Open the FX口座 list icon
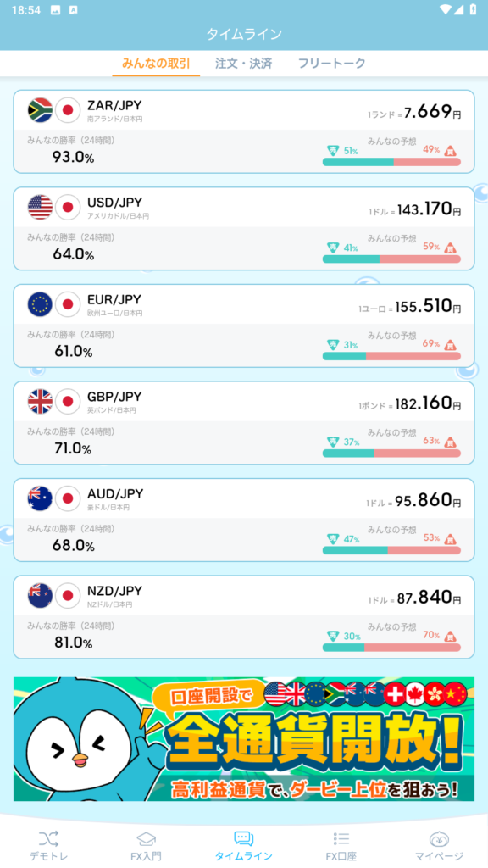 point(341,838)
